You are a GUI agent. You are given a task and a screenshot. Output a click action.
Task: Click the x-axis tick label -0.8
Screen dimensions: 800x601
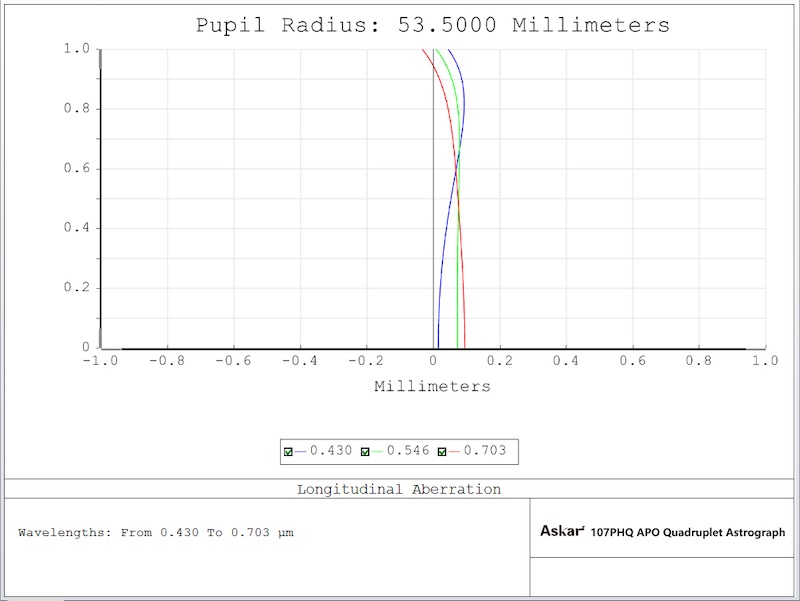pyautogui.click(x=167, y=361)
